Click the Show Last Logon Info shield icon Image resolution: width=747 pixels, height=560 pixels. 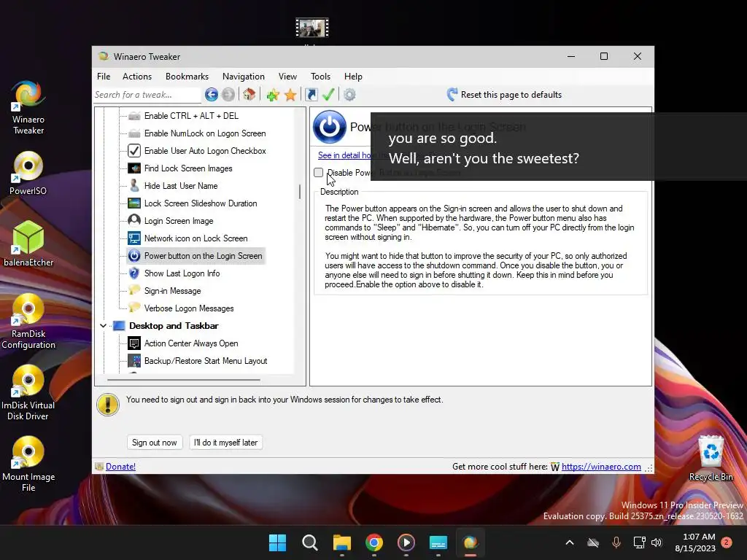[x=134, y=273]
